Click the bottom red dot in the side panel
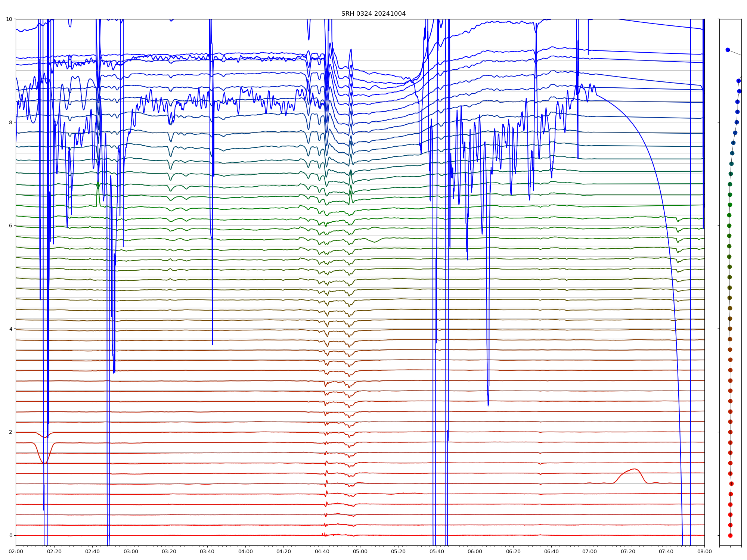747x560 pixels. pyautogui.click(x=730, y=535)
